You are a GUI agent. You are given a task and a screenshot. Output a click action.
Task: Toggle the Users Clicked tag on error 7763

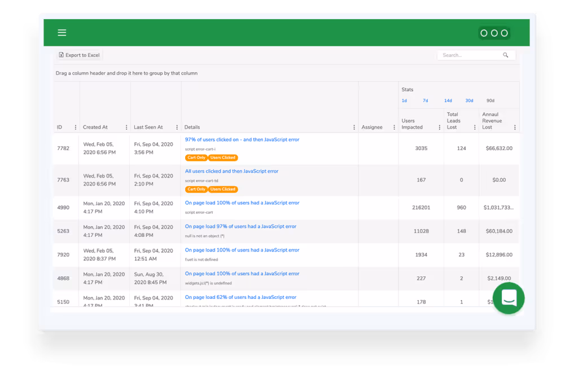coord(222,189)
